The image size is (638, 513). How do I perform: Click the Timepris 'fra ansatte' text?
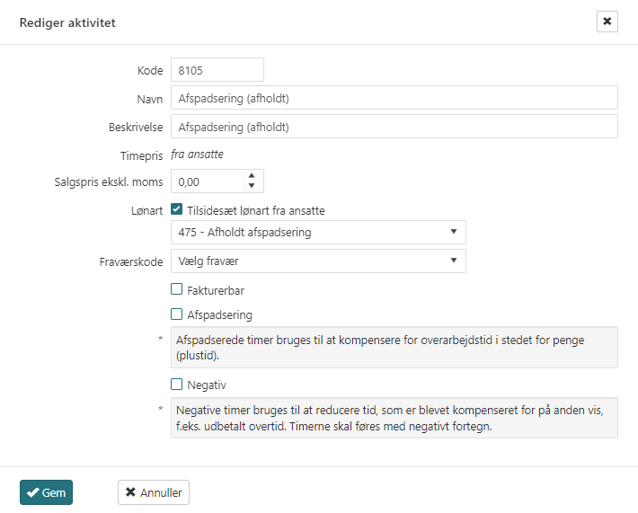[x=197, y=154]
